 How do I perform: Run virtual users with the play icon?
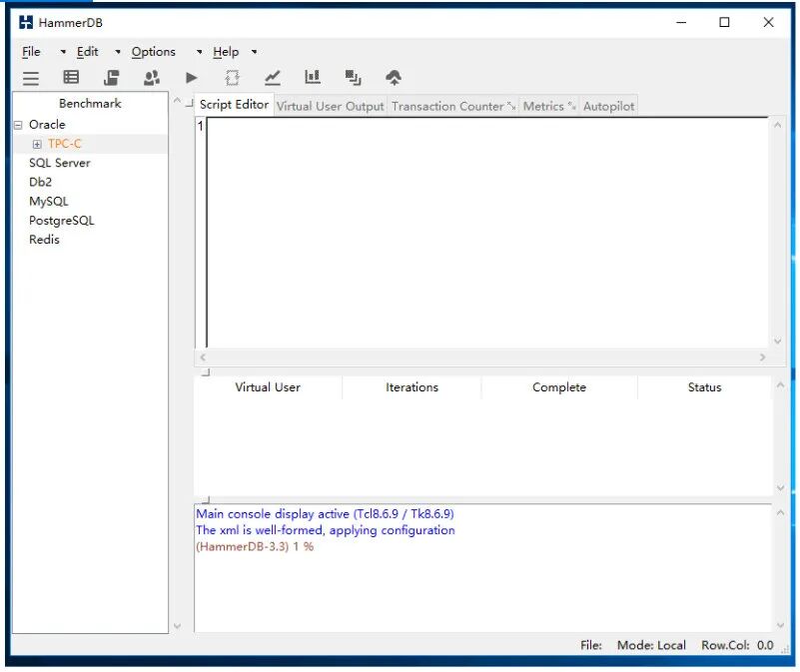192,78
